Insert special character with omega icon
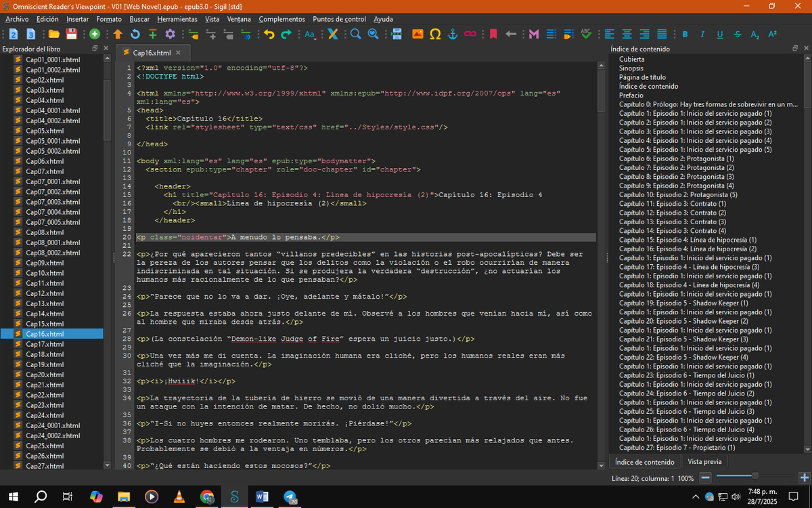The image size is (812, 508). (x=435, y=34)
